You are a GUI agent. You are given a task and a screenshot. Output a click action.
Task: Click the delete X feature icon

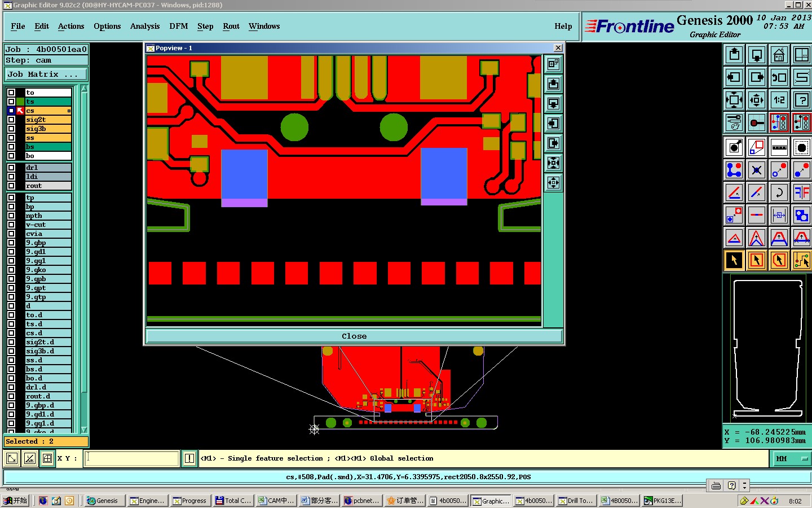757,170
